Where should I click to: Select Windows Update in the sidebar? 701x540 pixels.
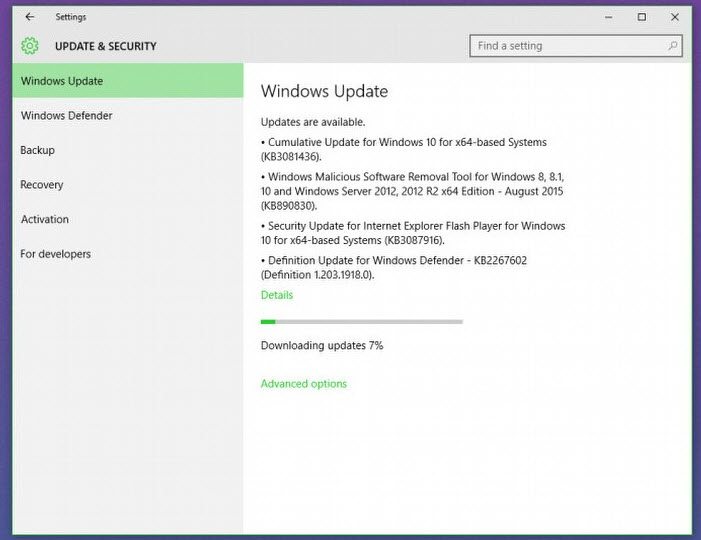point(128,80)
